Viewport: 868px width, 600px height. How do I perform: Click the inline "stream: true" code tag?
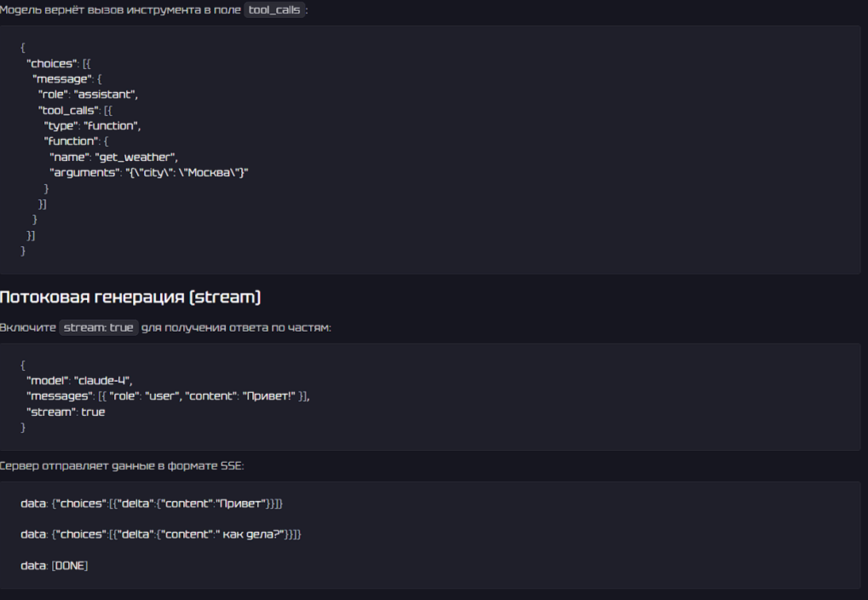[99, 327]
